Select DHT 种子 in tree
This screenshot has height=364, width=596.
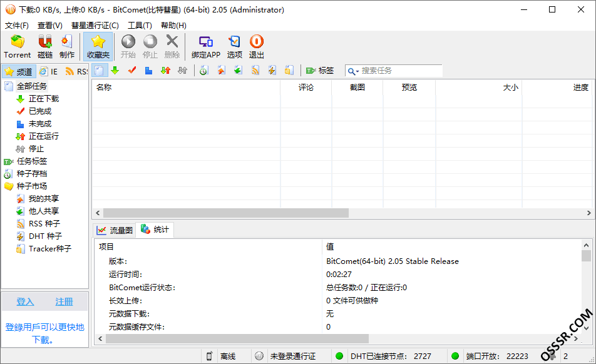[x=45, y=236]
